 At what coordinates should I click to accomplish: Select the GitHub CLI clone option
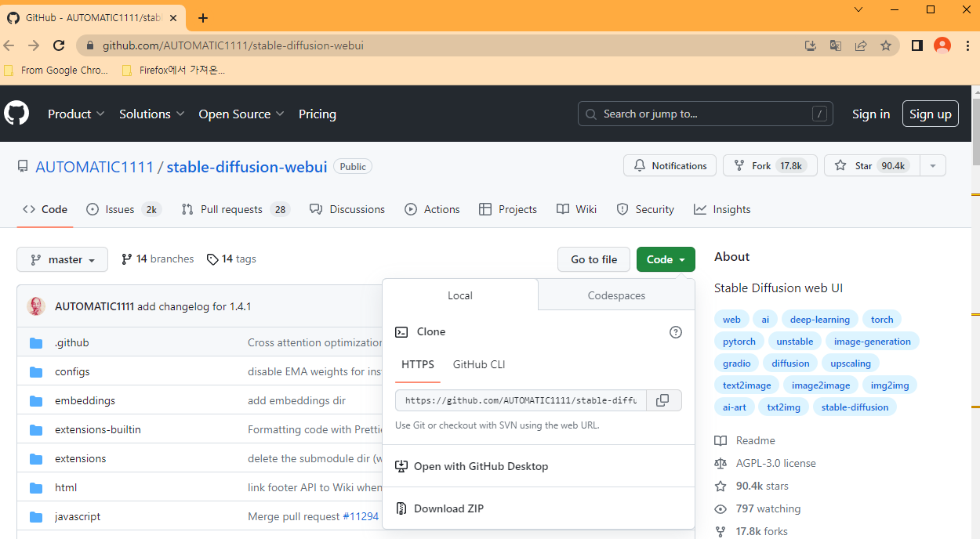click(x=479, y=364)
